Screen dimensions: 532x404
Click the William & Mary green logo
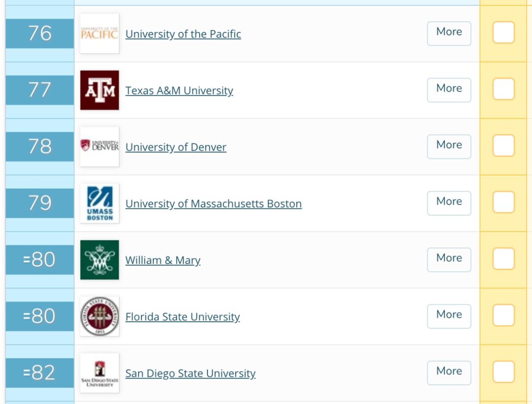click(100, 260)
